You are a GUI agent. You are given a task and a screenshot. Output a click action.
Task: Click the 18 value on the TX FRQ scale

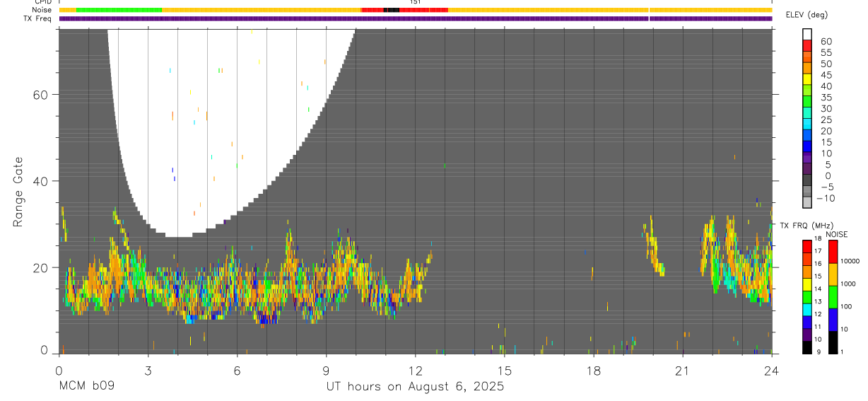click(x=818, y=239)
